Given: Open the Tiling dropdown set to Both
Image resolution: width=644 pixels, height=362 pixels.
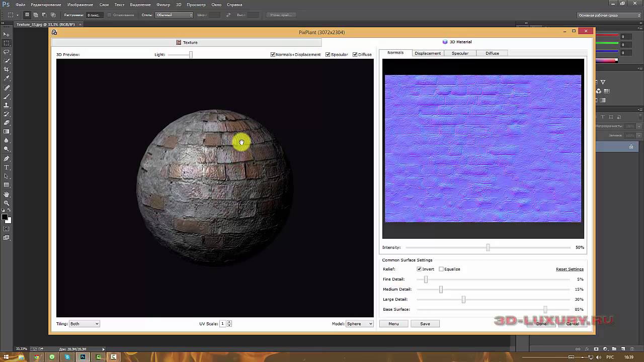Looking at the screenshot, I should coord(84,324).
